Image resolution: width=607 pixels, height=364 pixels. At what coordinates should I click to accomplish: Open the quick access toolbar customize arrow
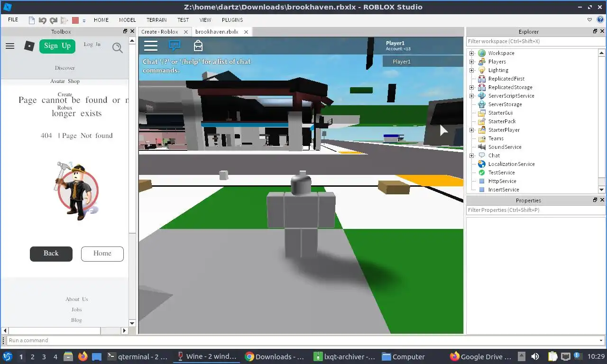84,20
